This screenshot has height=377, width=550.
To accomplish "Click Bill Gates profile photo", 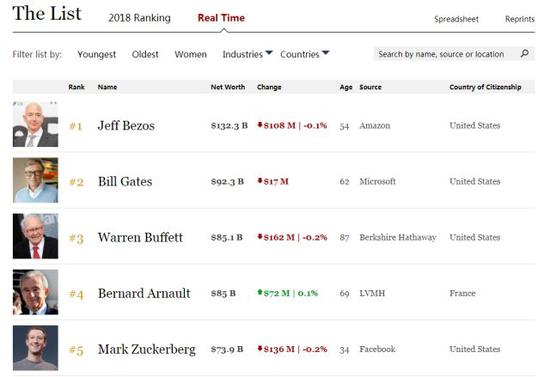I will (35, 180).
